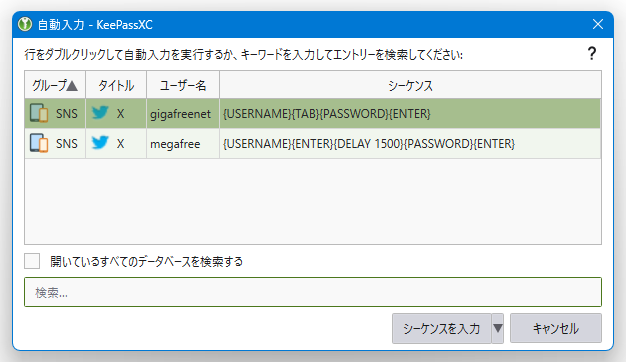
Task: Focus the 検索... search field
Action: click(313, 292)
